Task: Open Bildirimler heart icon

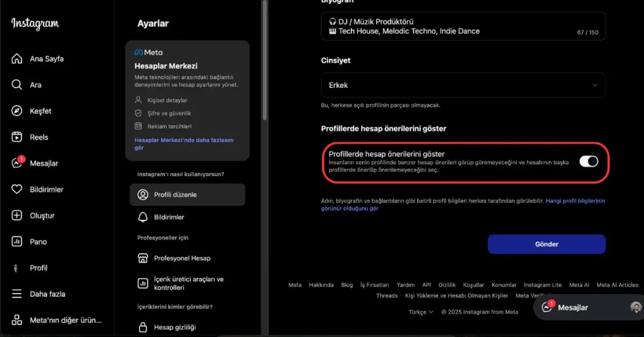Action: 17,189
